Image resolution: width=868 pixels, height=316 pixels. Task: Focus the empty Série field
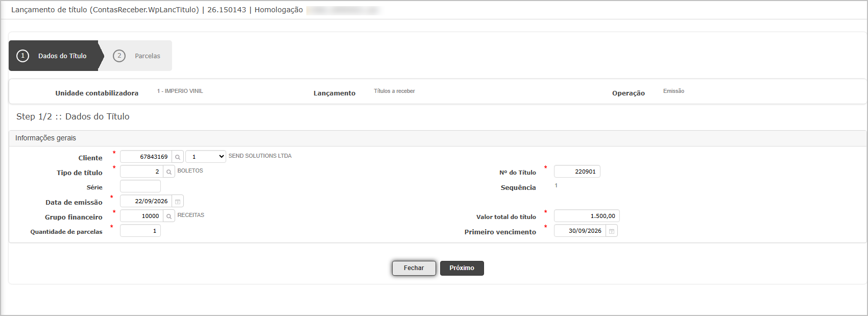pyautogui.click(x=140, y=186)
